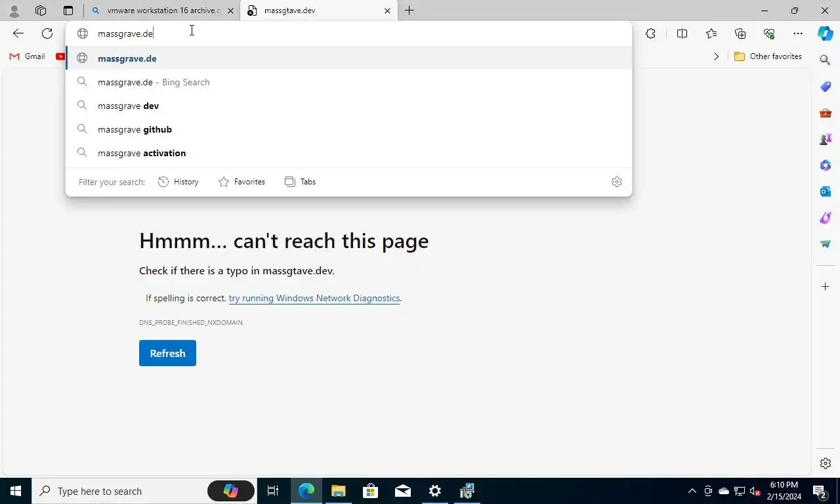The height and width of the screenshot is (504, 840).
Task: Open the Tools briefcase sidebar icon
Action: pos(826,113)
